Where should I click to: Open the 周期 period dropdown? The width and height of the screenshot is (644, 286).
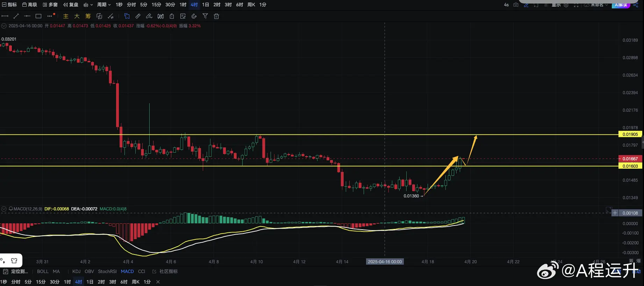coord(104,5)
